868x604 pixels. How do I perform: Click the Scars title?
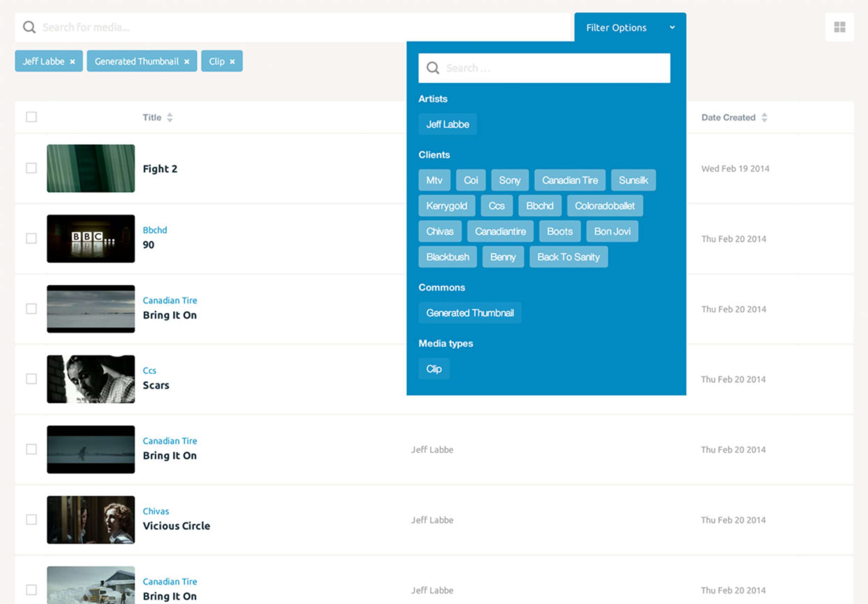click(x=156, y=385)
